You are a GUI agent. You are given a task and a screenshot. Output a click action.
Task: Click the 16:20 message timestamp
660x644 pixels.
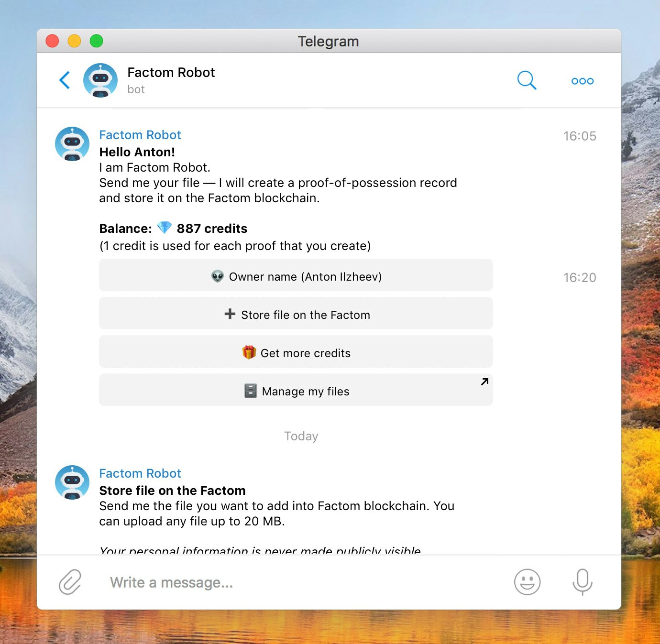[580, 278]
